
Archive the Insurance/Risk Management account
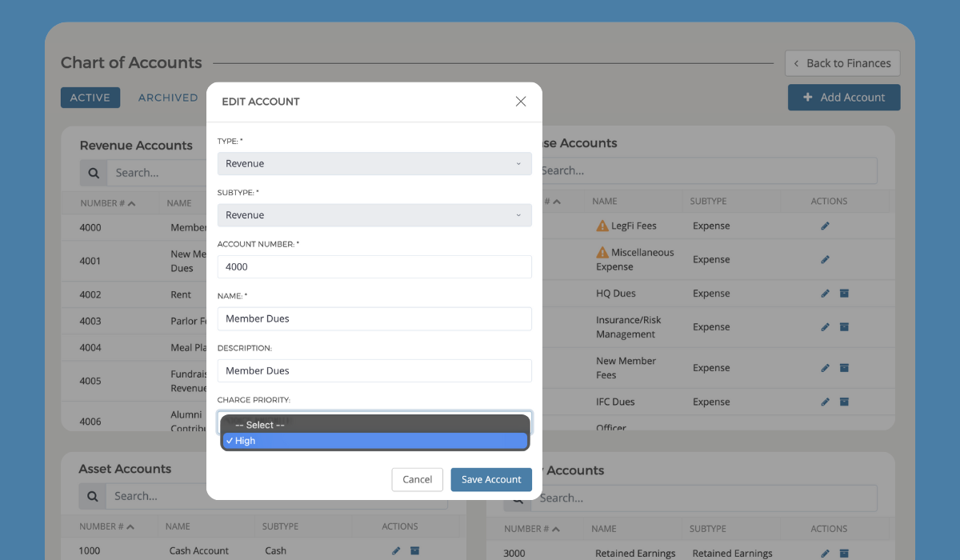[844, 326]
